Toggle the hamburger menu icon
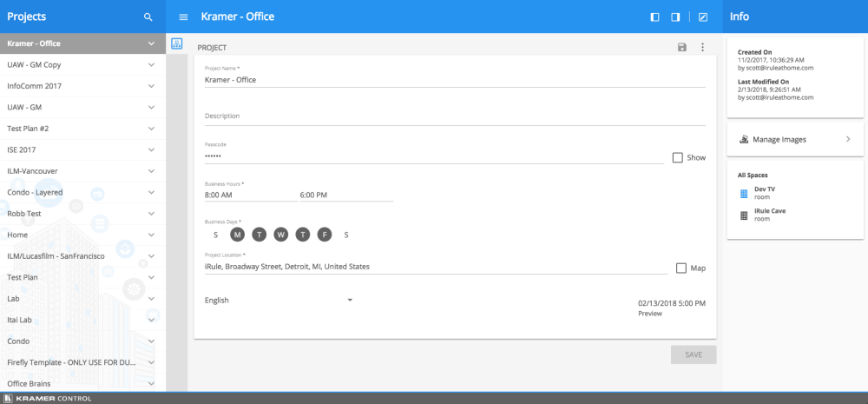 tap(184, 17)
